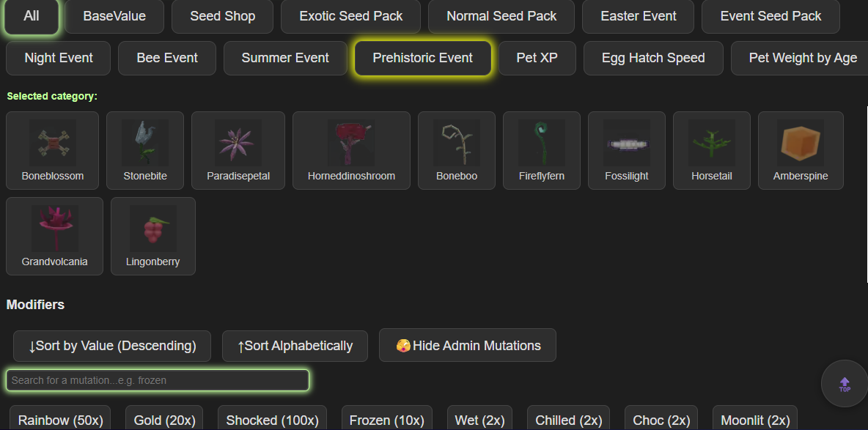Viewport: 868px width, 430px height.
Task: Select the Seed Shop category
Action: [223, 16]
